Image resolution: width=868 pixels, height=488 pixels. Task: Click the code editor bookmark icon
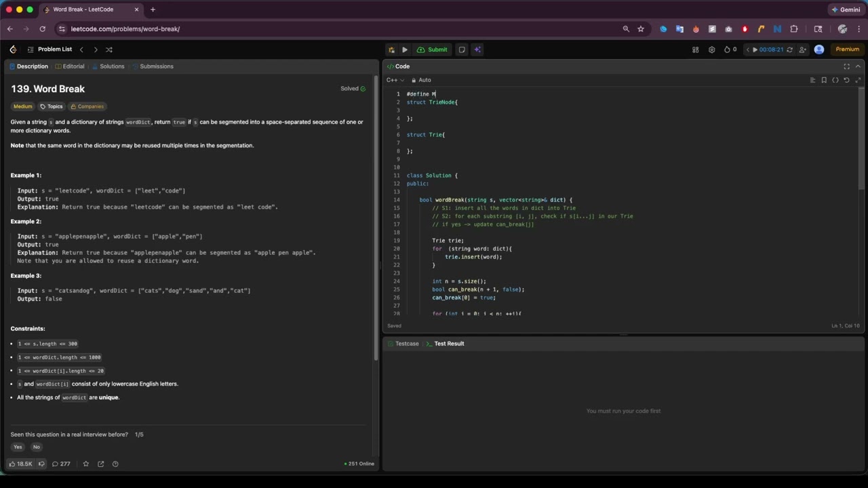point(824,80)
